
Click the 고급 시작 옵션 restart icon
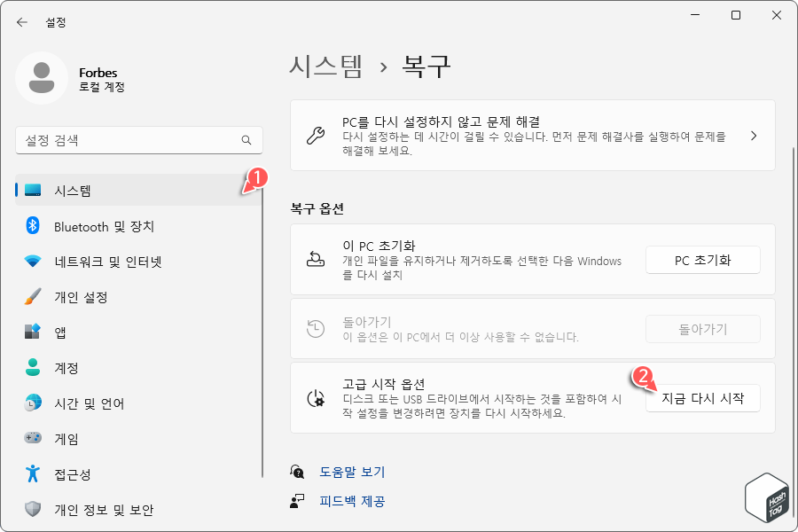pyautogui.click(x=316, y=397)
